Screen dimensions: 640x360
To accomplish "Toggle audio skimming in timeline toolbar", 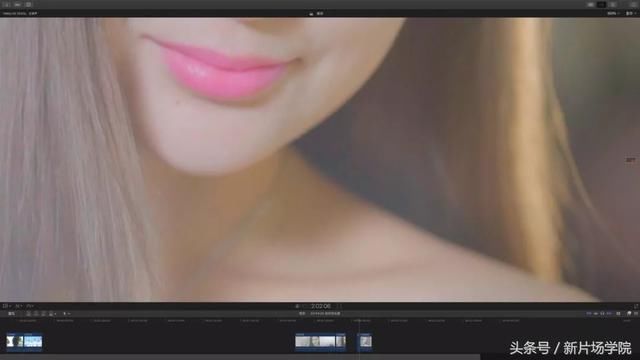I will (x=596, y=313).
